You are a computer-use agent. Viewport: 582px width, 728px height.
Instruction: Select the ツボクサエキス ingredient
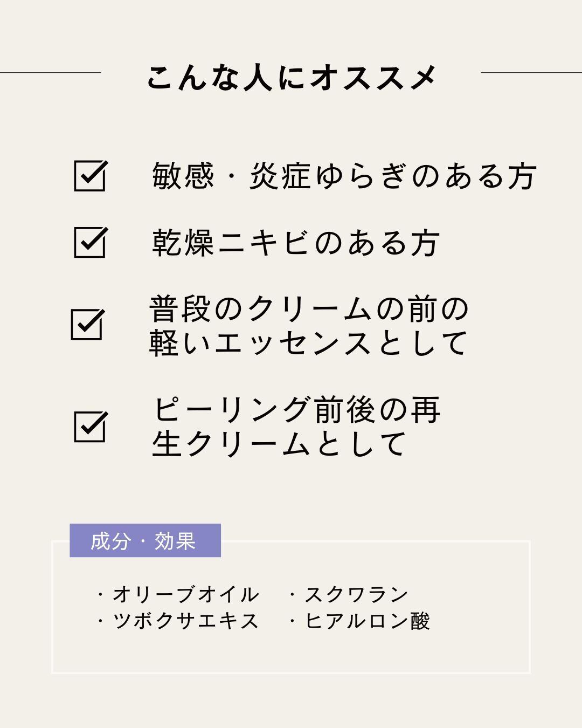coord(185,621)
